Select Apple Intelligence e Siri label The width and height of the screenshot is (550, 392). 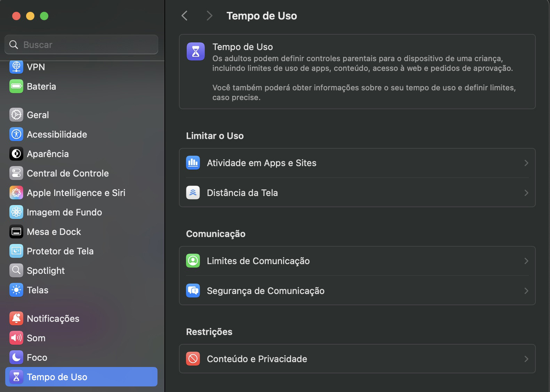(76, 193)
